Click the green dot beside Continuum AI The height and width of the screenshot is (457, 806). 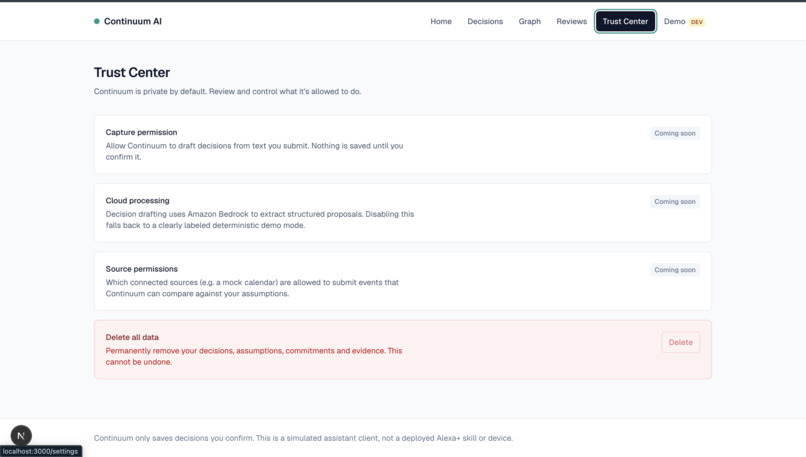[97, 21]
